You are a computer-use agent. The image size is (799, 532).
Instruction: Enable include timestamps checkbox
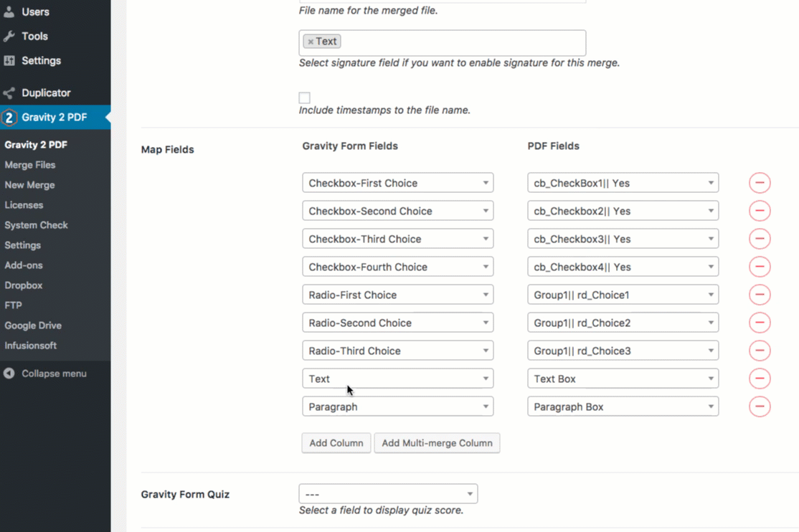point(304,98)
